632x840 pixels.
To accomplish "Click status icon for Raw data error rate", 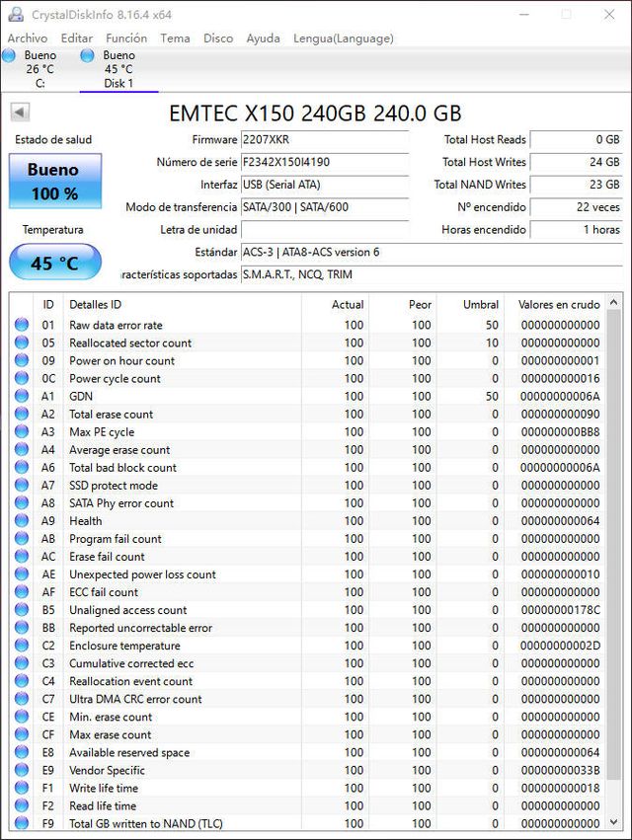I will tap(22, 325).
